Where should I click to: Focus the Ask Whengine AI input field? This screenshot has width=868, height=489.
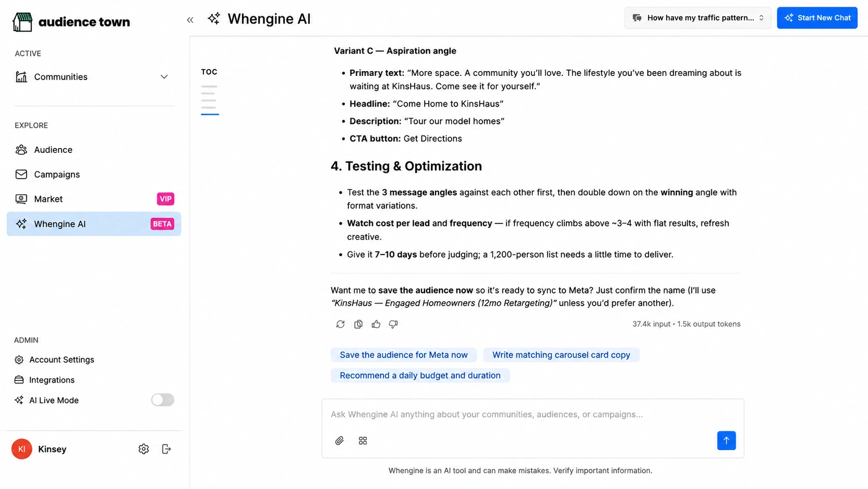tap(533, 414)
